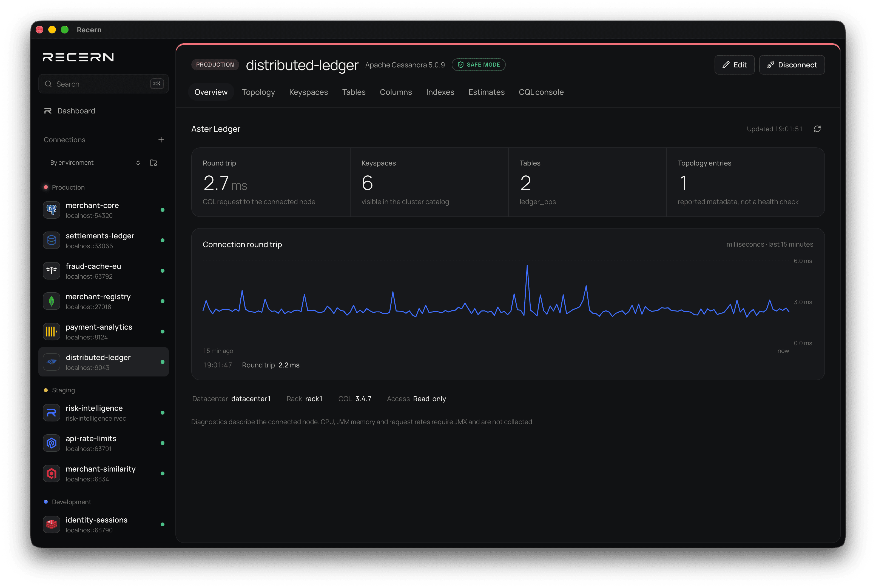Click the identity-sessions Redis icon
Viewport: 876px width, 588px height.
52,525
